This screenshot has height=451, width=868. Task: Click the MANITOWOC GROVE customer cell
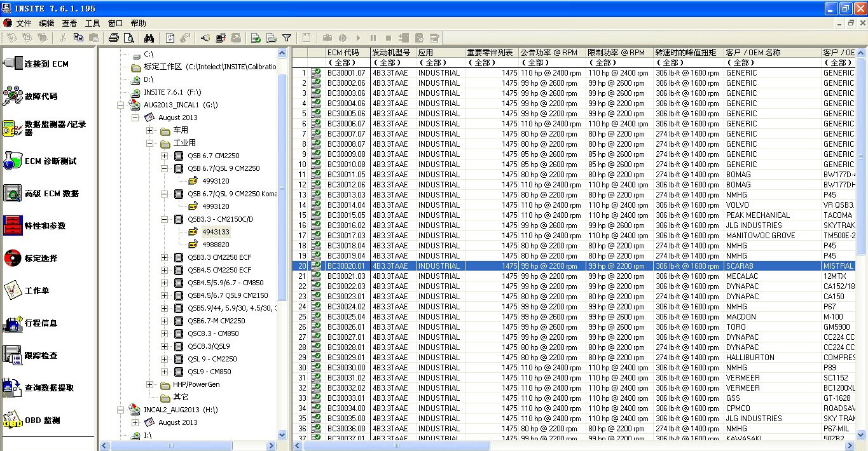pyautogui.click(x=772, y=236)
